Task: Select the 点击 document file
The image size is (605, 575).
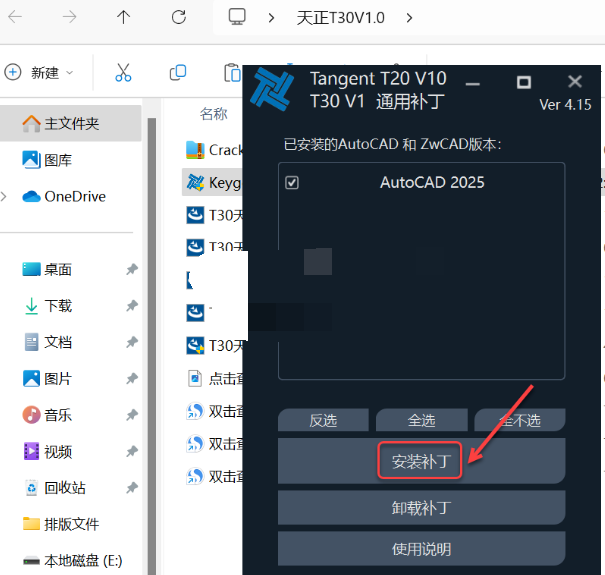Action: coord(215,379)
